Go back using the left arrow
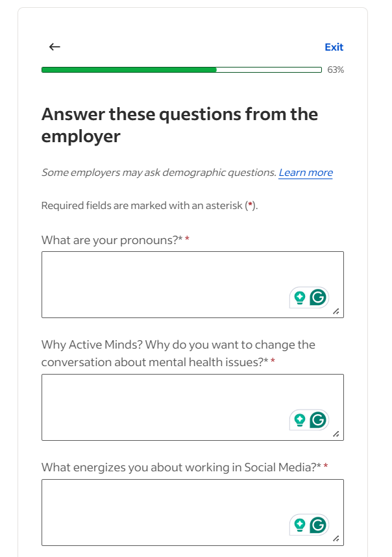Screen dimensions: 392x557 click(55, 47)
